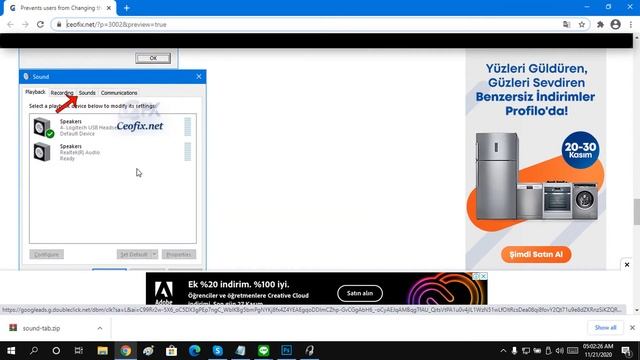Open the downloaded sound-tab.zip file
640x360 pixels.
(41, 328)
